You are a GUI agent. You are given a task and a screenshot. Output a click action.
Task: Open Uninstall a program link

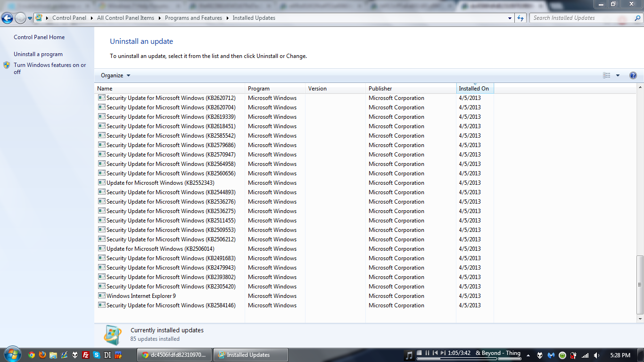38,54
